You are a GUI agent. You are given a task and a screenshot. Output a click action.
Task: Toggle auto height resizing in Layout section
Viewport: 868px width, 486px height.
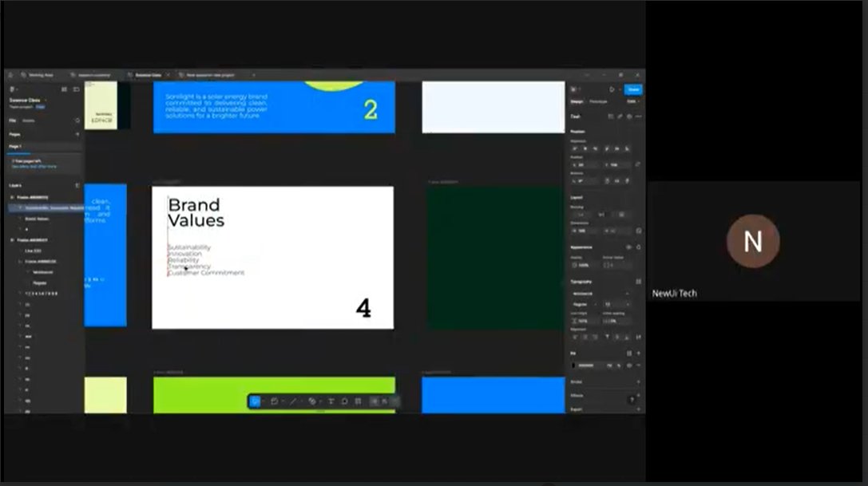(601, 215)
